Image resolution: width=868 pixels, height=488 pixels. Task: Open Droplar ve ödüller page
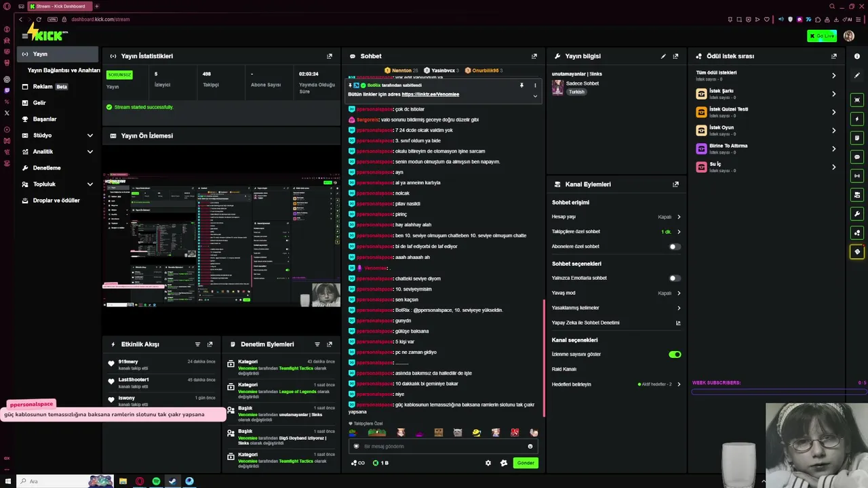58,201
